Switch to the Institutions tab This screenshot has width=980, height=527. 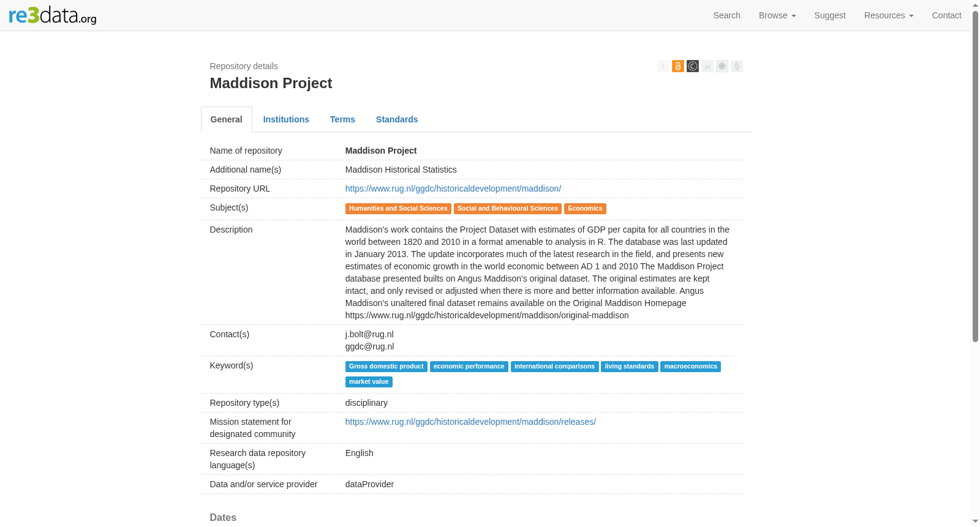pyautogui.click(x=286, y=119)
